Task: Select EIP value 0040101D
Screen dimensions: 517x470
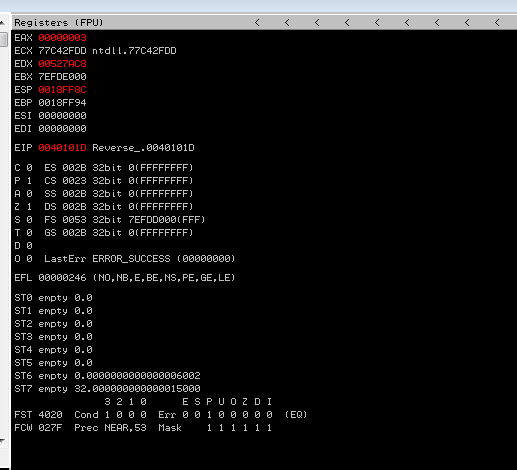Action: point(62,148)
